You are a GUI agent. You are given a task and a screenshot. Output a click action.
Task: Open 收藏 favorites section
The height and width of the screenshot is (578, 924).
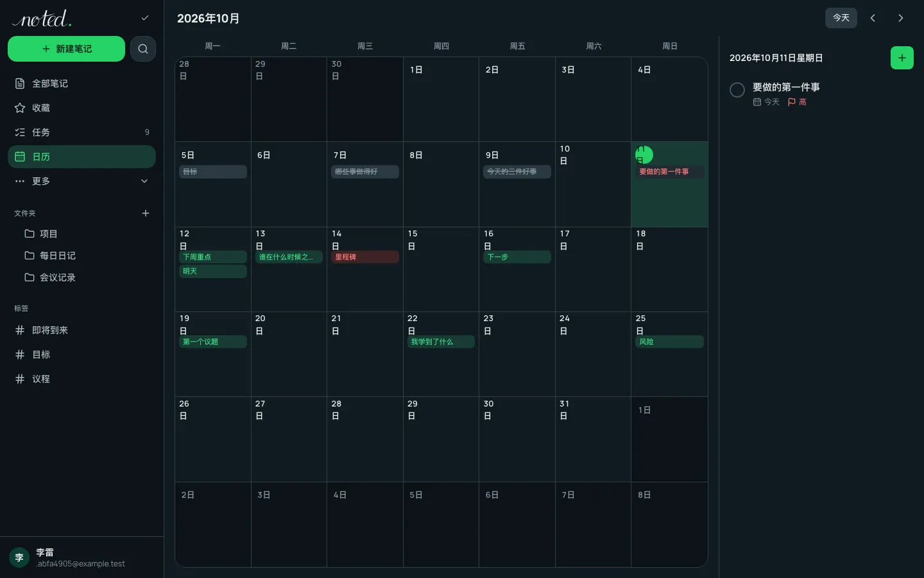(81, 108)
